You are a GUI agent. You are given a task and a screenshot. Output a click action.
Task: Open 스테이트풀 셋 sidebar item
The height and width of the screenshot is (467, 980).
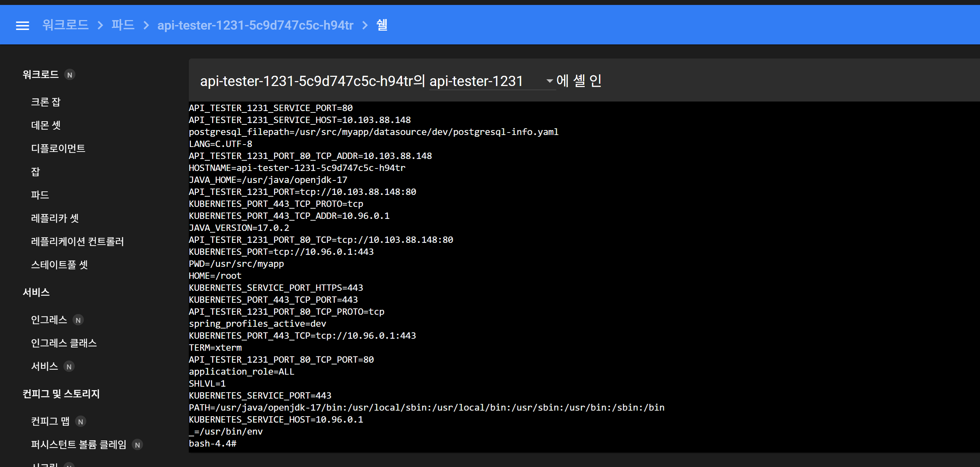[59, 265]
